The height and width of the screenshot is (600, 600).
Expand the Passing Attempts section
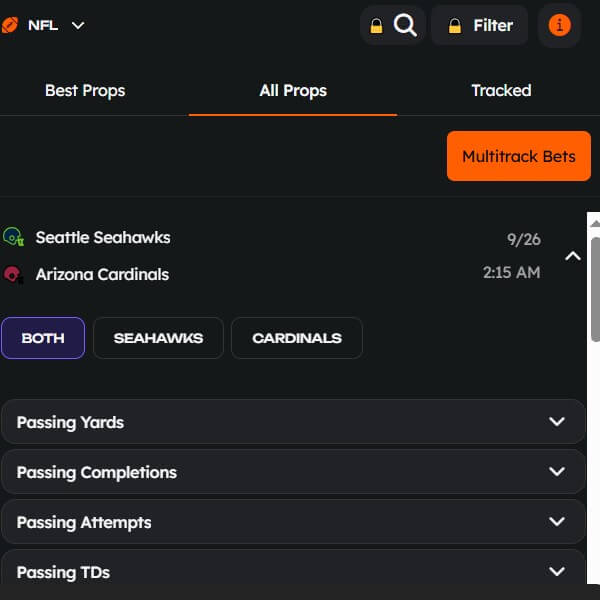pyautogui.click(x=557, y=522)
